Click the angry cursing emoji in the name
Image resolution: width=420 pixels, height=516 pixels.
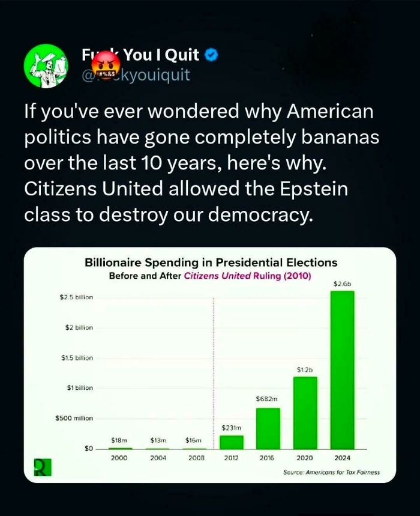(107, 62)
